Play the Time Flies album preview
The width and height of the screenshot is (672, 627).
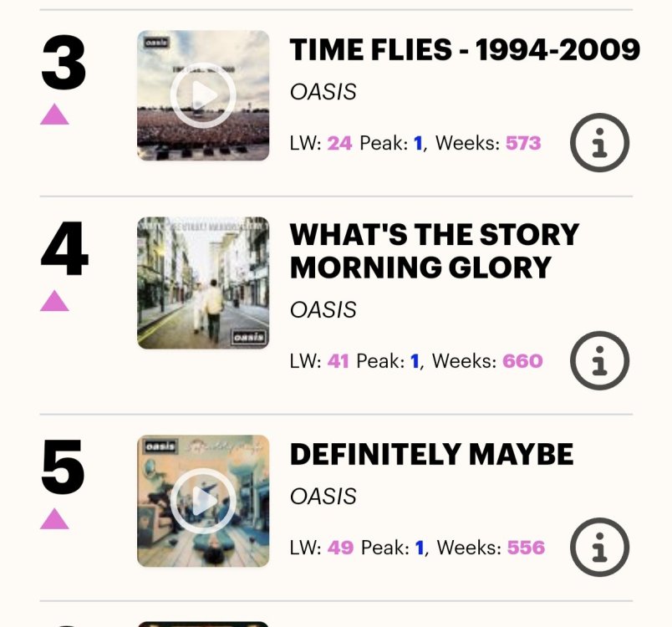pos(203,95)
